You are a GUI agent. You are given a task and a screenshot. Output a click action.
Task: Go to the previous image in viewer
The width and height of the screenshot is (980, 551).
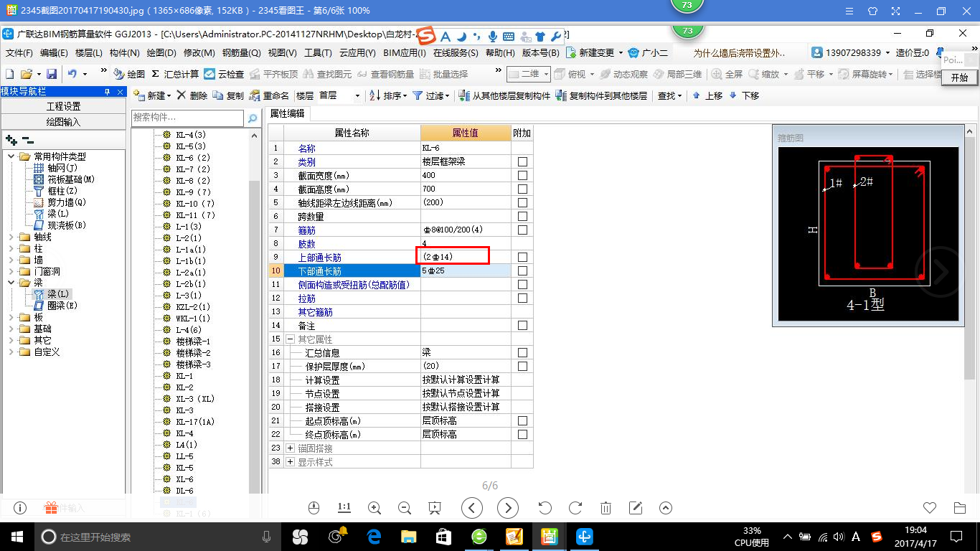pos(471,508)
